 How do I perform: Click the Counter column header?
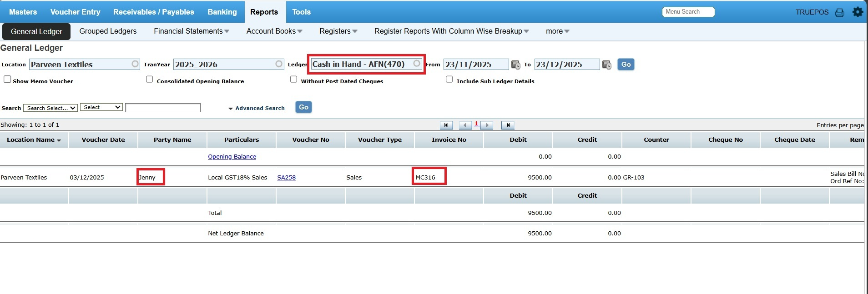tap(656, 140)
